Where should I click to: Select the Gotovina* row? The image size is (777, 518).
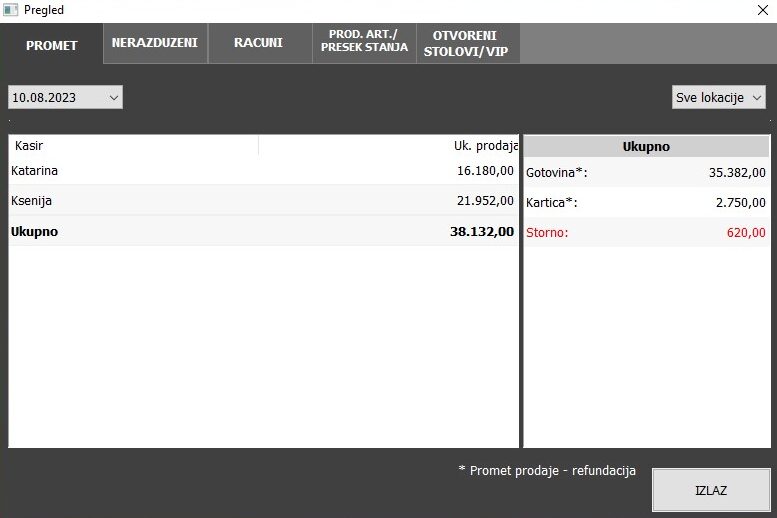pos(646,172)
